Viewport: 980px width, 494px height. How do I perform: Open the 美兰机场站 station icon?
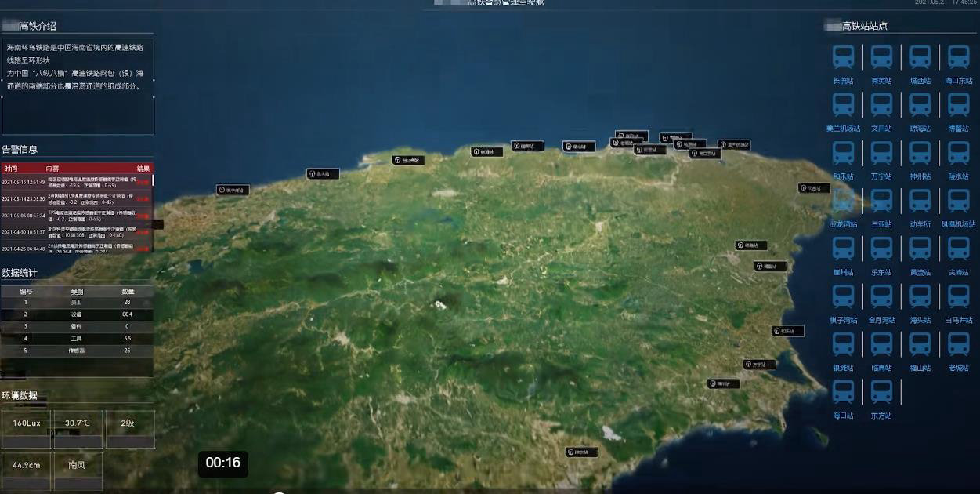tap(843, 106)
